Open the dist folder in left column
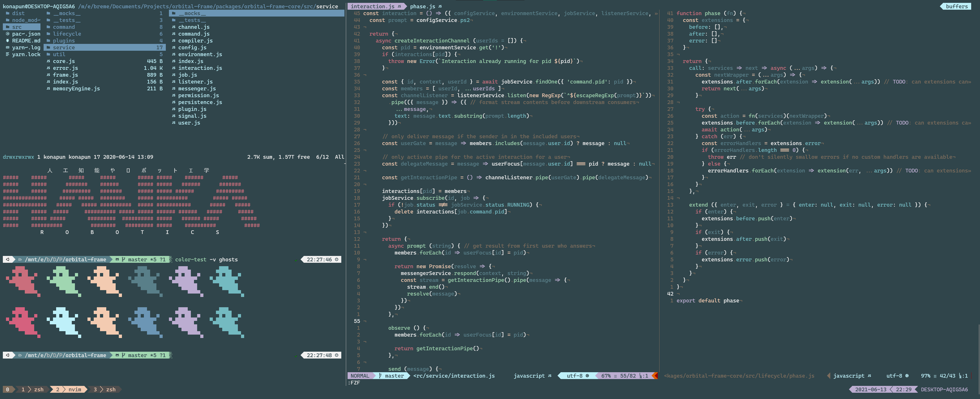 [x=18, y=13]
